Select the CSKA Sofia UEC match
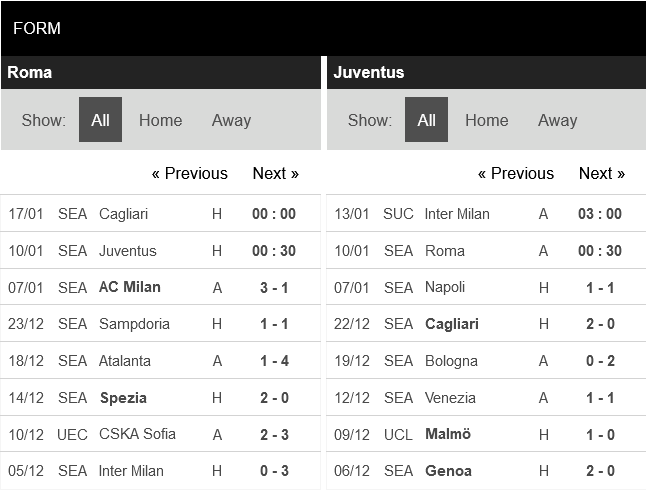This screenshot has width=646, height=501. (137, 434)
